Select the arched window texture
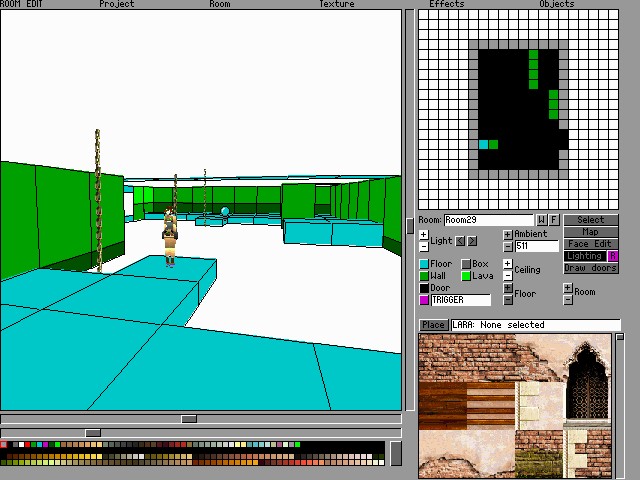 click(x=587, y=382)
